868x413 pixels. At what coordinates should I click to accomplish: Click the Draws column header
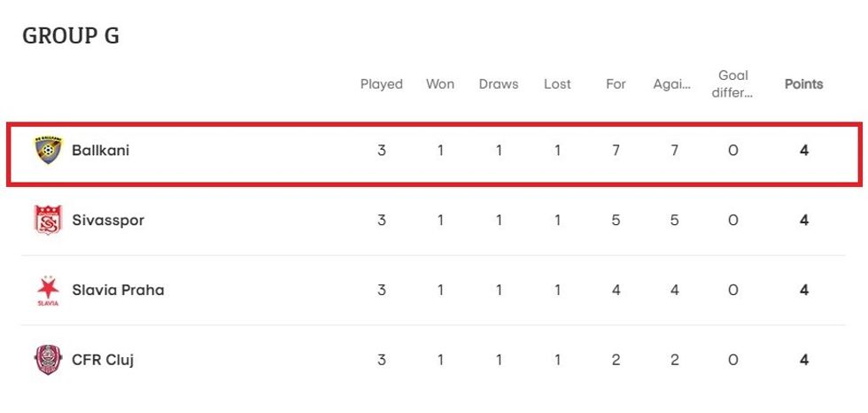point(499,84)
